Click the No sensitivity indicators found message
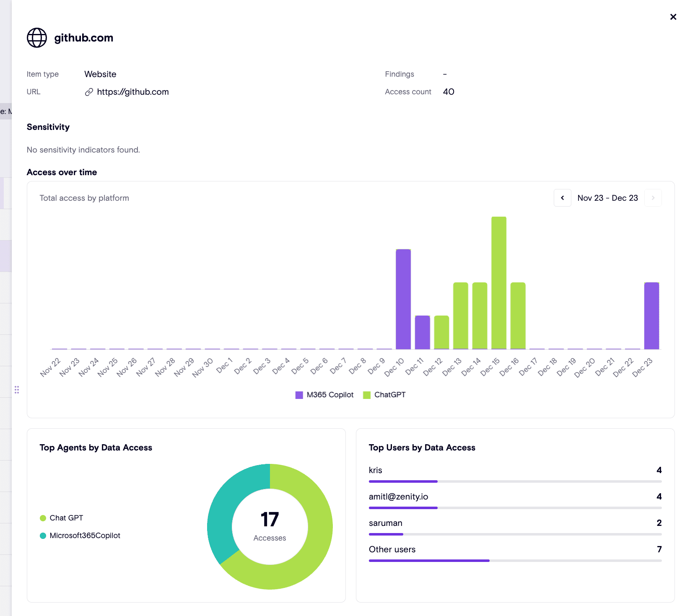This screenshot has height=616, width=690. [83, 150]
